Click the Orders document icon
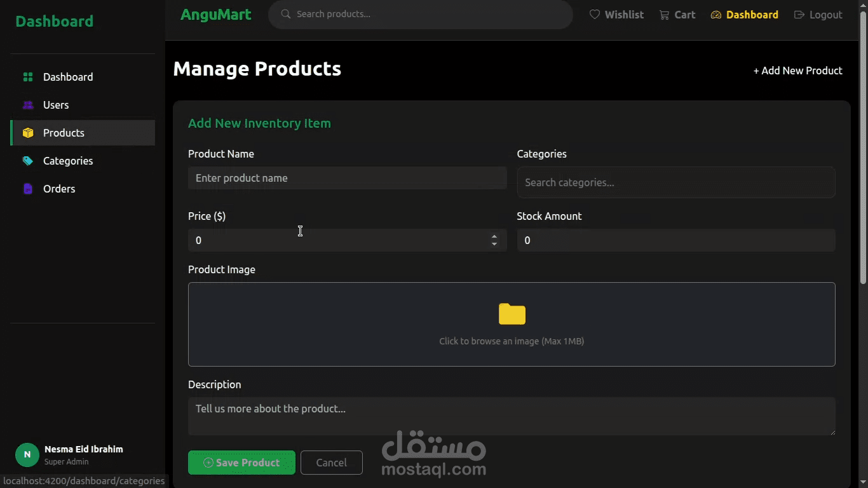 tap(28, 189)
